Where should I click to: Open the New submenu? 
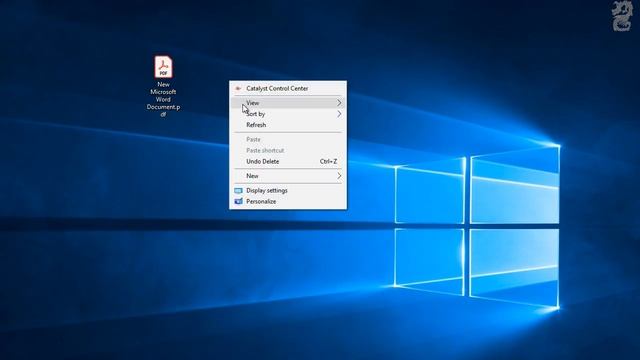[288, 176]
